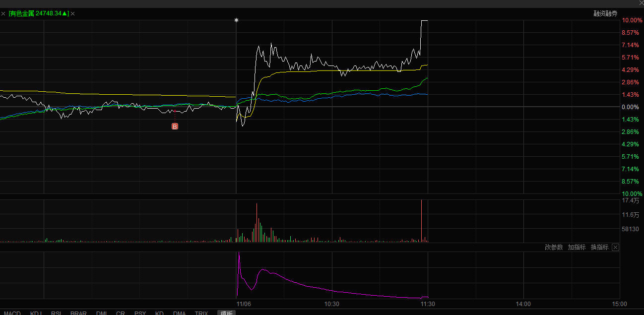The image size is (644, 315).
Task: Click 加指标 to add an indicator
Action: [x=577, y=247]
